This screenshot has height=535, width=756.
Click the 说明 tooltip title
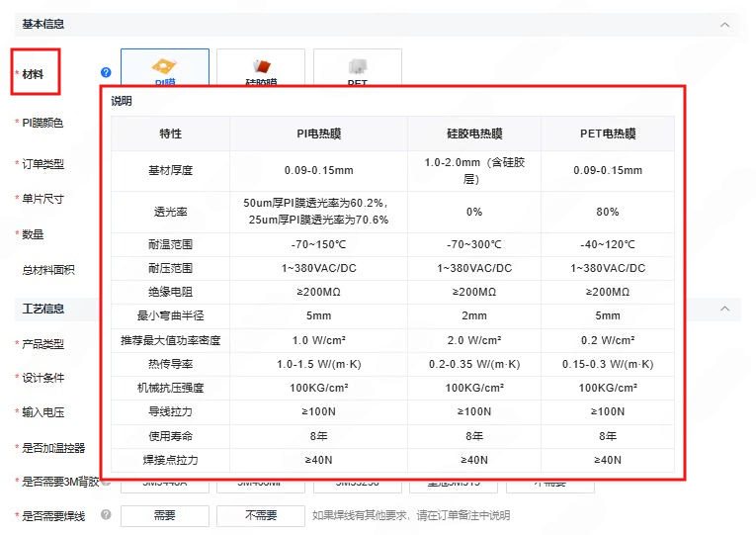click(121, 101)
